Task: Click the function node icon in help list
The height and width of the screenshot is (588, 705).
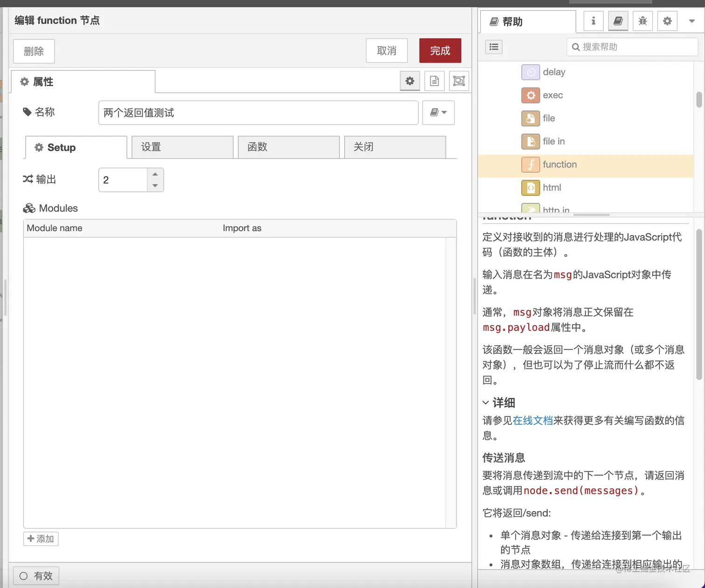Action: [531, 164]
